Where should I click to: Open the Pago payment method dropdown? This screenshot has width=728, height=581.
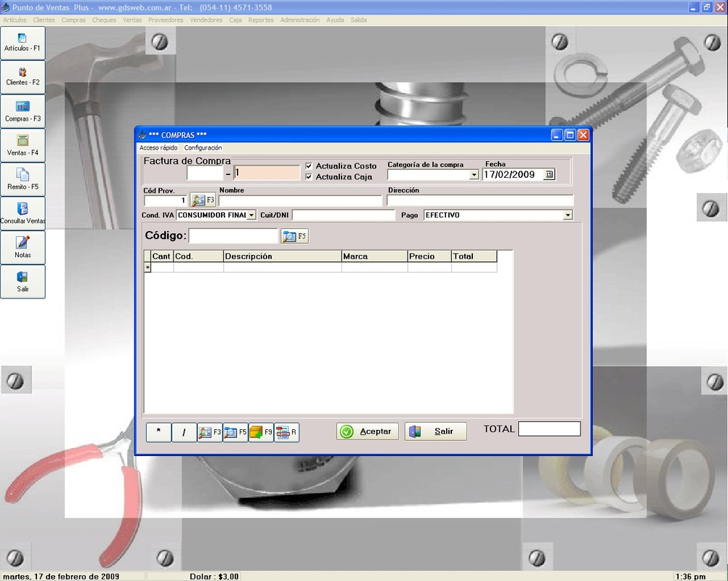[568, 214]
